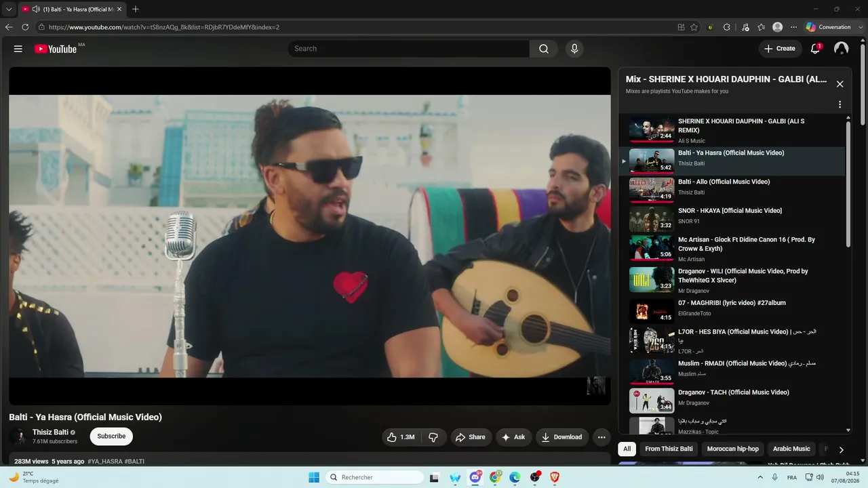
Task: Play SNOR - HKAYA from the mix
Action: [x=732, y=218]
